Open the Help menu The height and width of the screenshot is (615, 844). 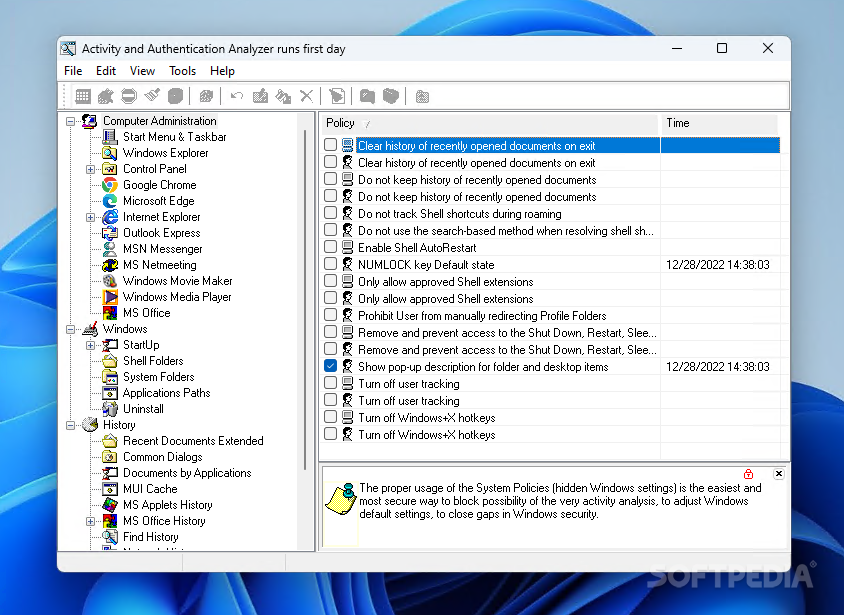pyautogui.click(x=222, y=71)
